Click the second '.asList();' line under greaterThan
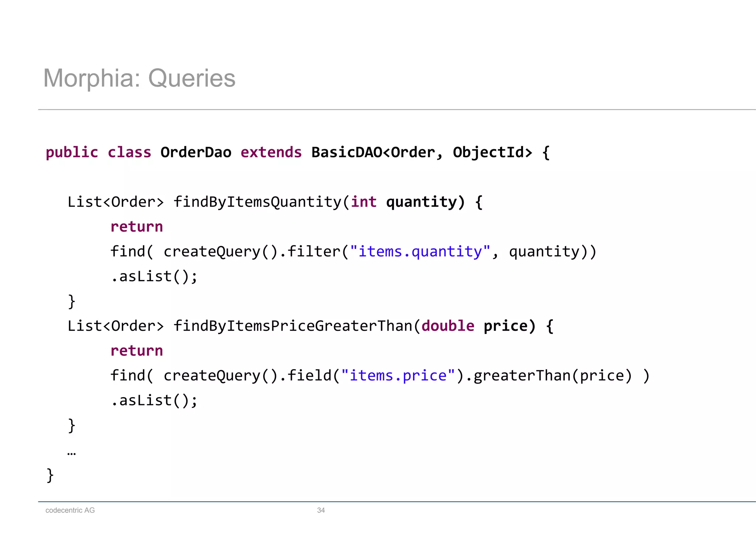The width and height of the screenshot is (756, 535). [x=154, y=401]
